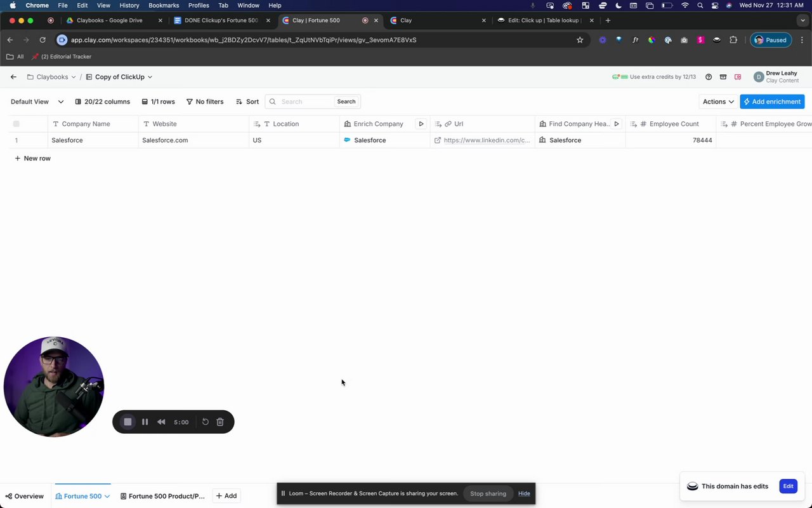Select the Employee Count column header

coord(671,124)
